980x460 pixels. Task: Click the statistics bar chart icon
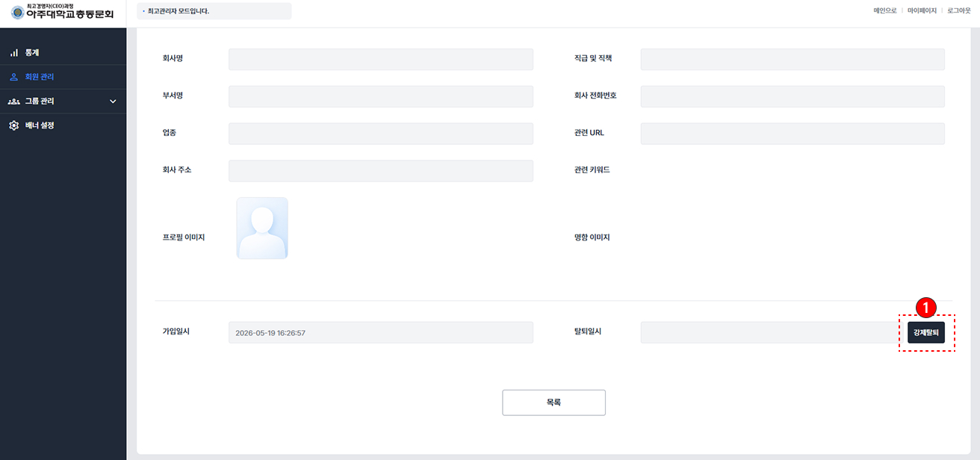click(13, 53)
